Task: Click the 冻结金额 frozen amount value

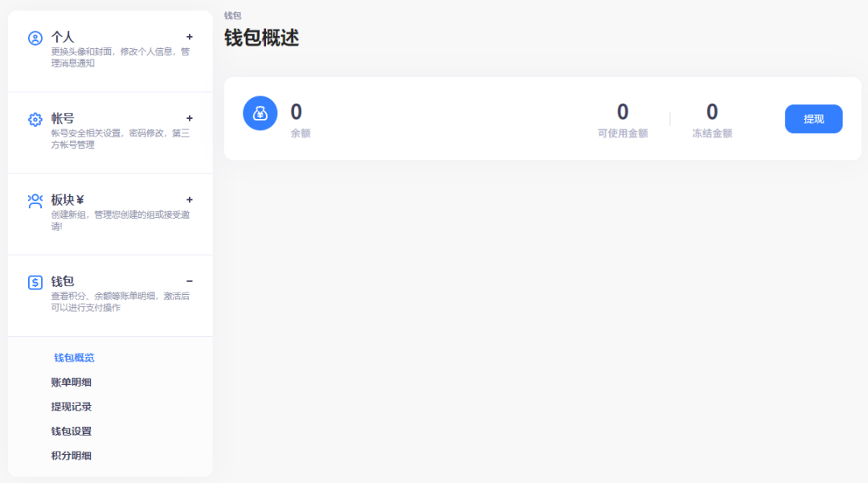Action: pos(712,113)
